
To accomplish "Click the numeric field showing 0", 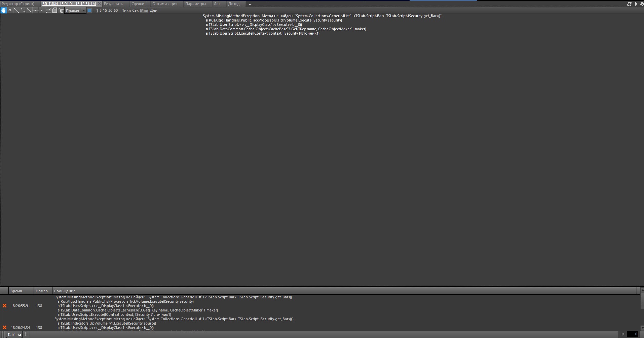I will [632, 334].
